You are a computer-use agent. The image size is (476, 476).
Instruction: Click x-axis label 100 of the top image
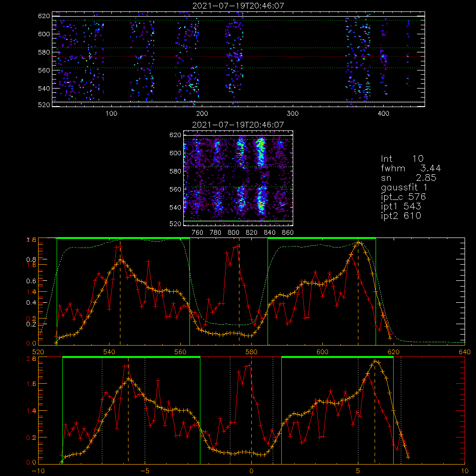point(111,114)
